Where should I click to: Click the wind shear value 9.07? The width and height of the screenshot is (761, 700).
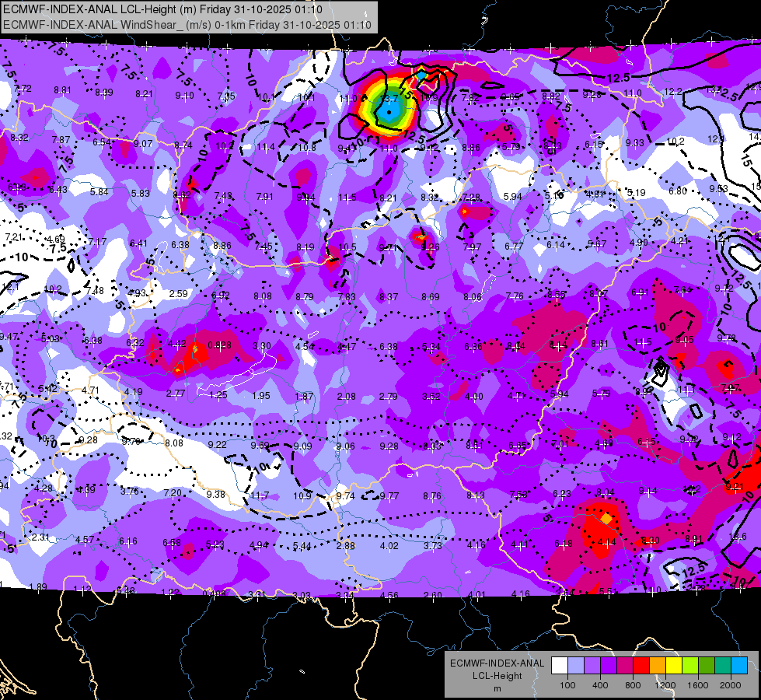[x=143, y=143]
